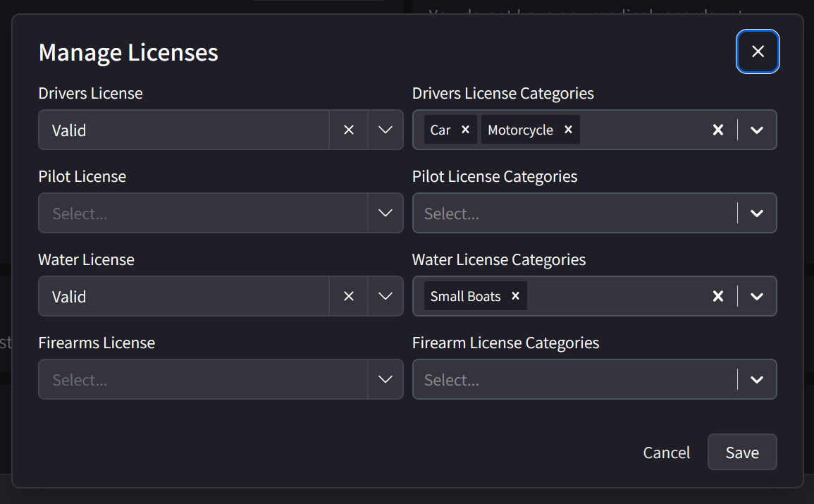Remove the Small Boats category tag
Image resolution: width=814 pixels, height=504 pixels.
tap(515, 296)
